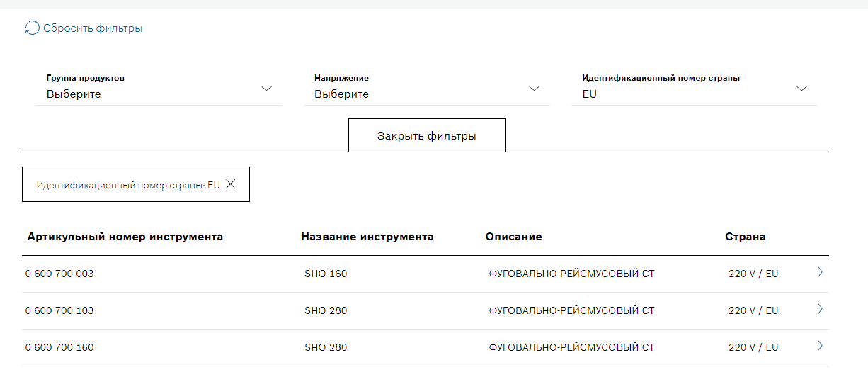Click the Группа продуктов chevron arrow
Screen dimensions: 868x377
[x=267, y=89]
